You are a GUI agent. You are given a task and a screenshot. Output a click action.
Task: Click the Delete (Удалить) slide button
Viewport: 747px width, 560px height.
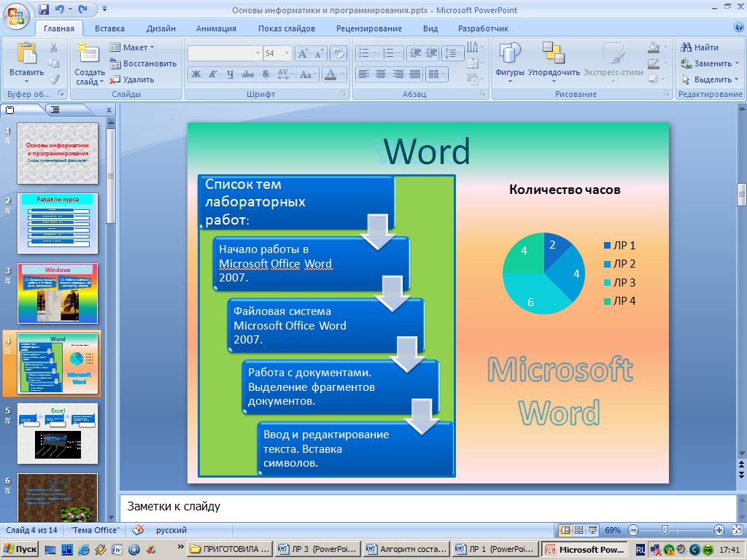coord(132,79)
